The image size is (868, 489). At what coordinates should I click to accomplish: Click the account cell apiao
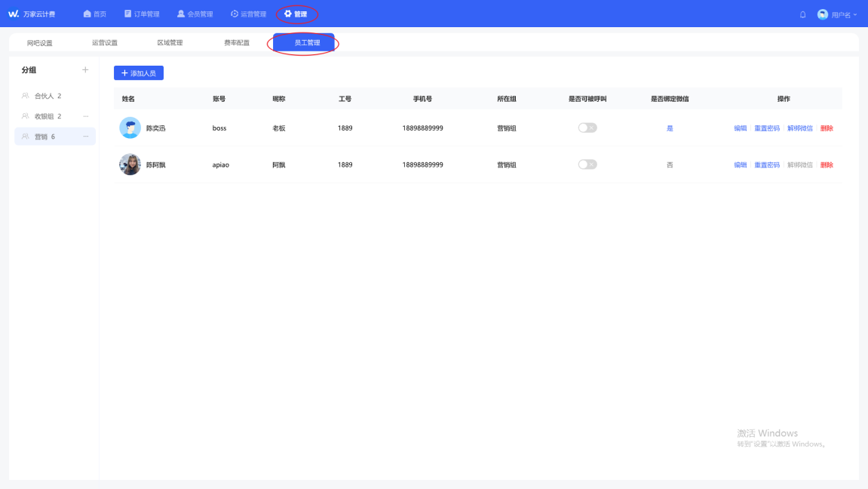point(220,165)
